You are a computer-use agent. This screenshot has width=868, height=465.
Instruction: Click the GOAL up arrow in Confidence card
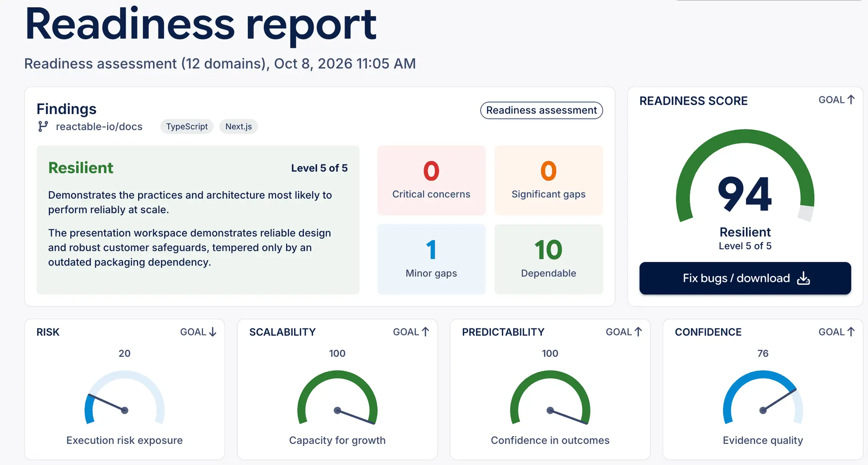851,332
